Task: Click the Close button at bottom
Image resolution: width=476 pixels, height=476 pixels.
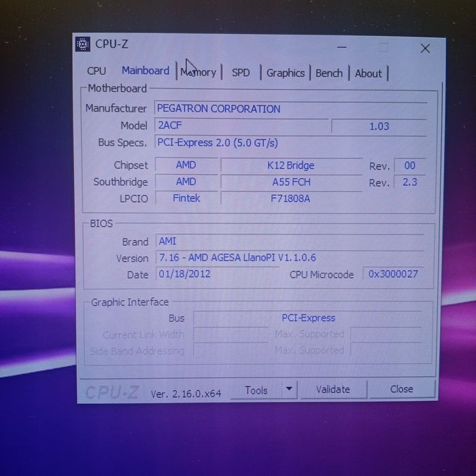Action: click(x=402, y=389)
